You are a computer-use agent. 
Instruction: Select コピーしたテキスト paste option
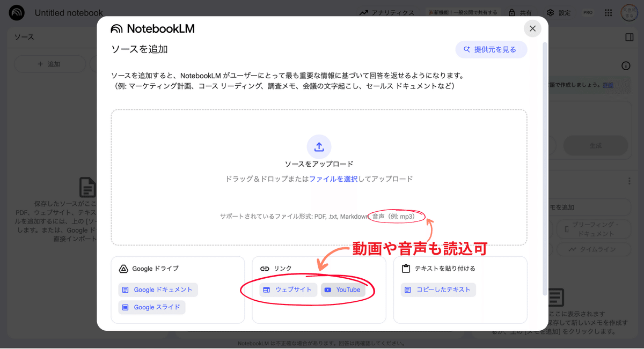pos(438,289)
